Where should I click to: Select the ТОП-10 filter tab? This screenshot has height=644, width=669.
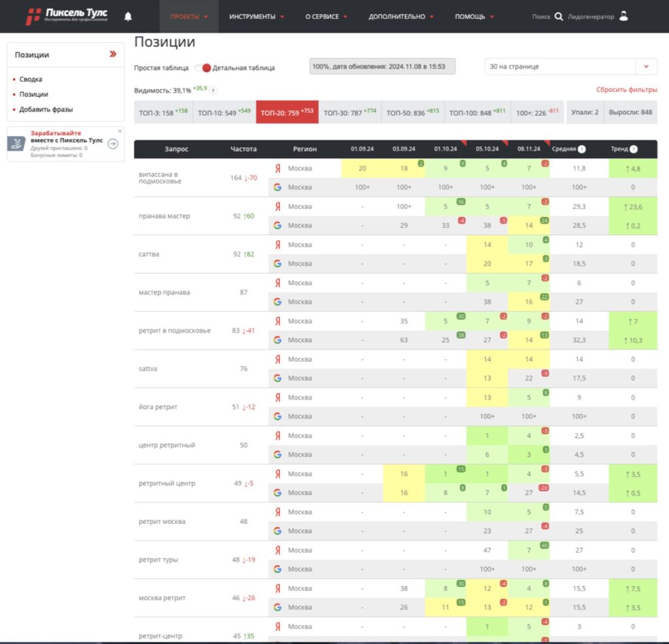(224, 112)
